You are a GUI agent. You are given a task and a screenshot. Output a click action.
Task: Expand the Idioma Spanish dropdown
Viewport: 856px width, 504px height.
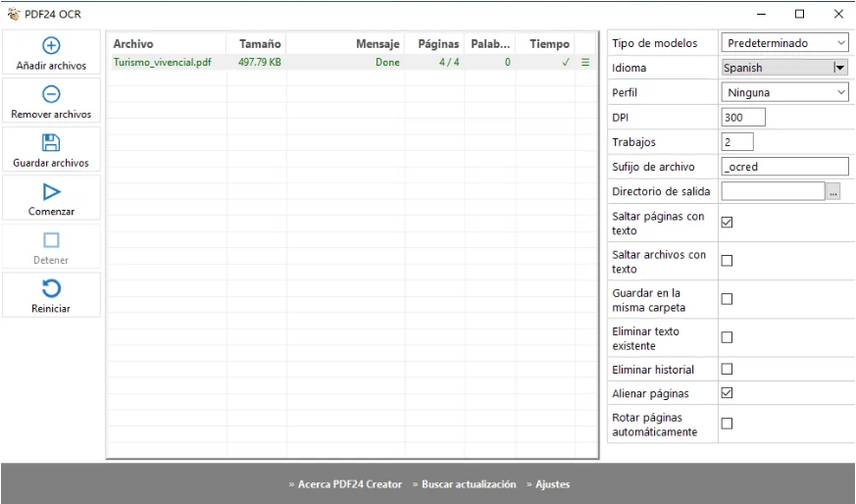[x=839, y=68]
